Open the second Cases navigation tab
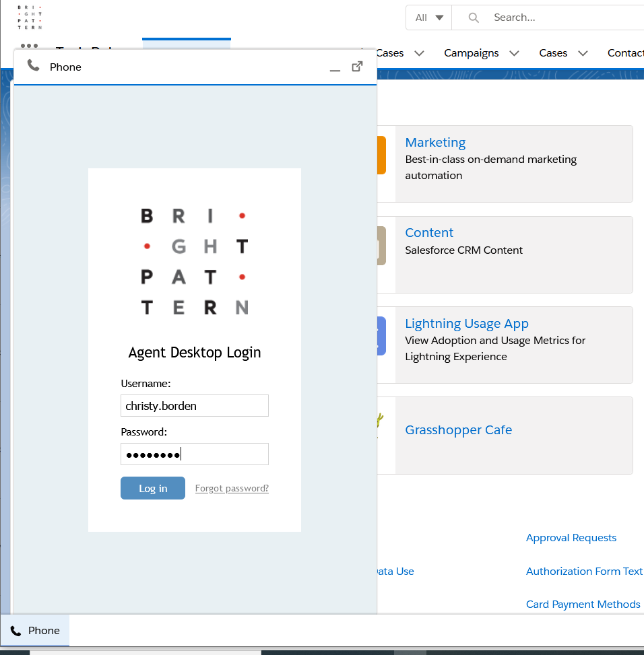 (553, 53)
